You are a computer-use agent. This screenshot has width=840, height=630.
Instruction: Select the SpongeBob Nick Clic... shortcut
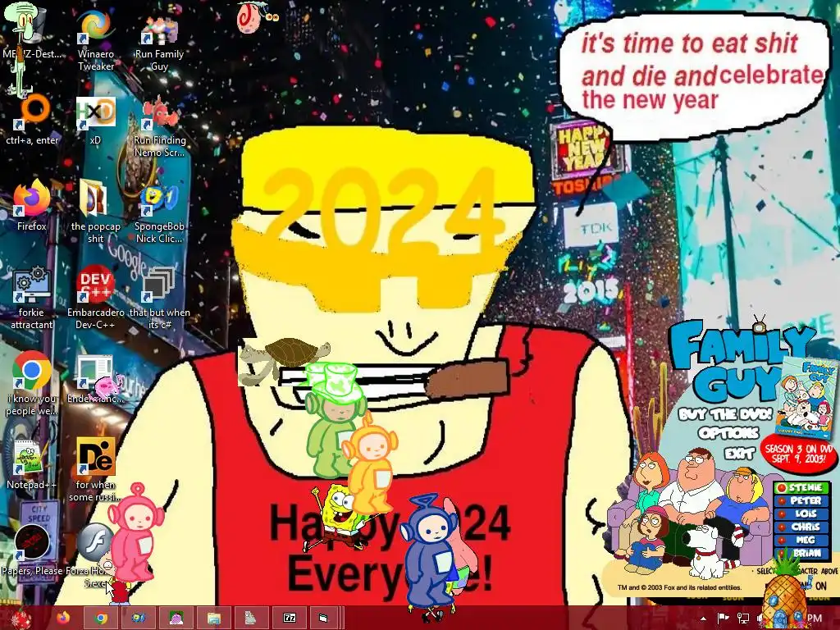(x=159, y=213)
